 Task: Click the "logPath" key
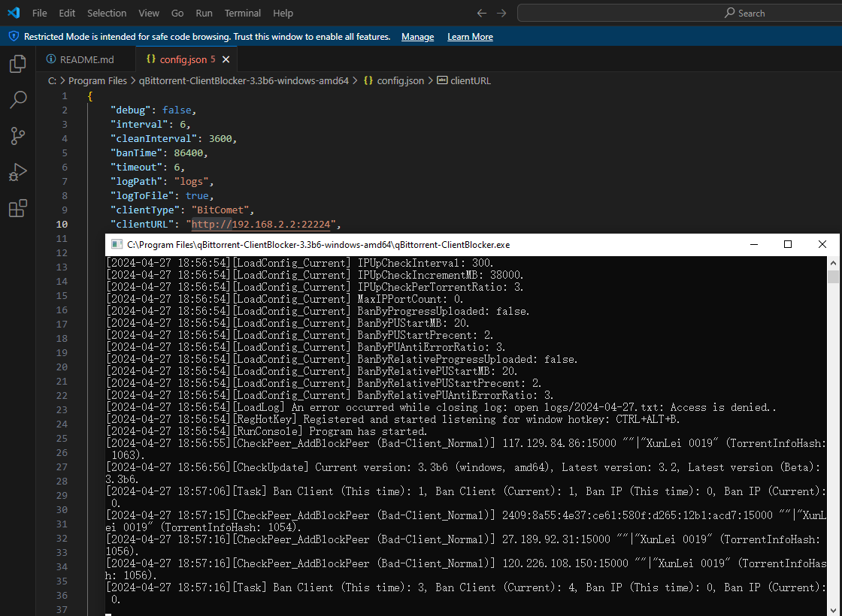tap(136, 181)
